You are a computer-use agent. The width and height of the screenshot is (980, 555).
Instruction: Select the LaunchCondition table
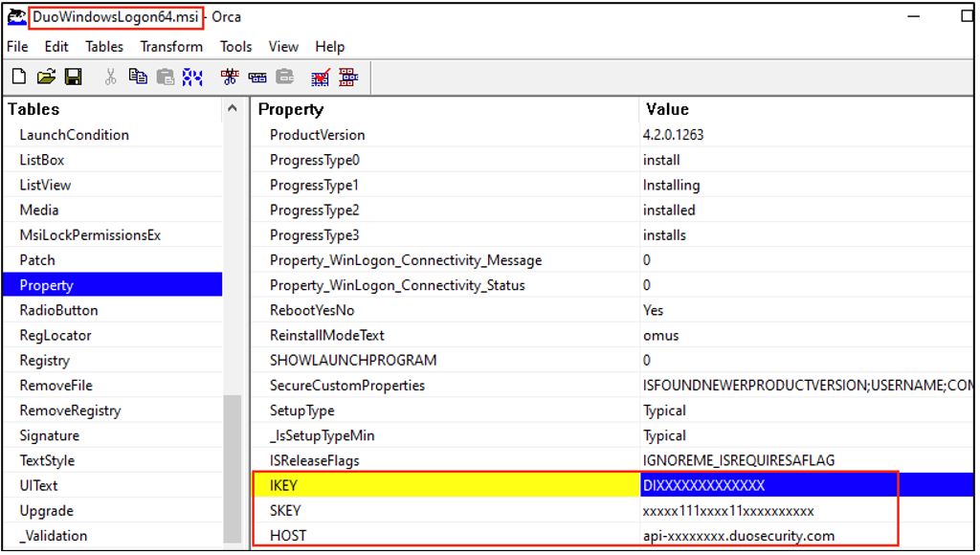tap(113, 135)
